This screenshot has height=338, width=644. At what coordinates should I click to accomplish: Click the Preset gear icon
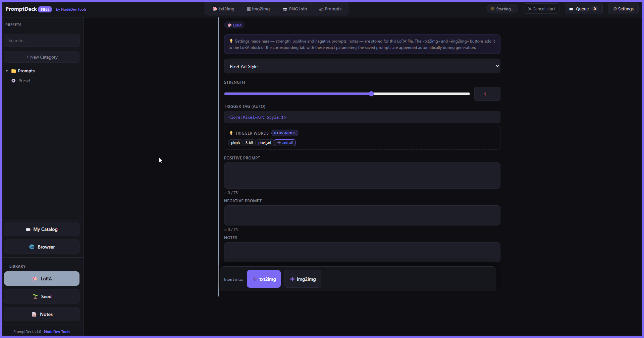[x=13, y=81]
